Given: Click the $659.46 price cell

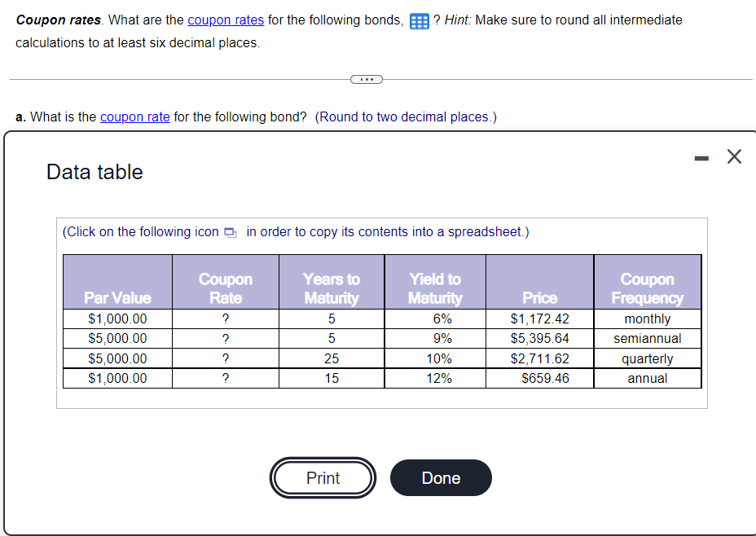Looking at the screenshot, I should pyautogui.click(x=539, y=378).
